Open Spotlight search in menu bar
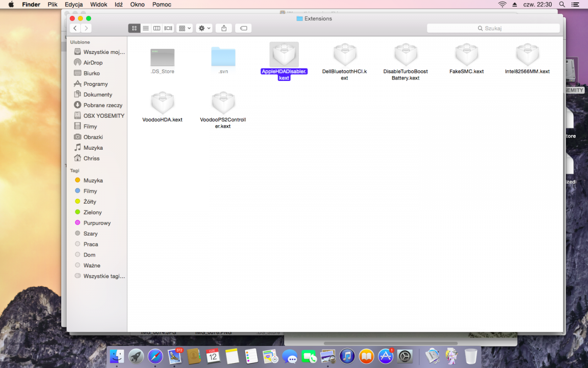Viewport: 588px width, 368px height. pyautogui.click(x=562, y=4)
